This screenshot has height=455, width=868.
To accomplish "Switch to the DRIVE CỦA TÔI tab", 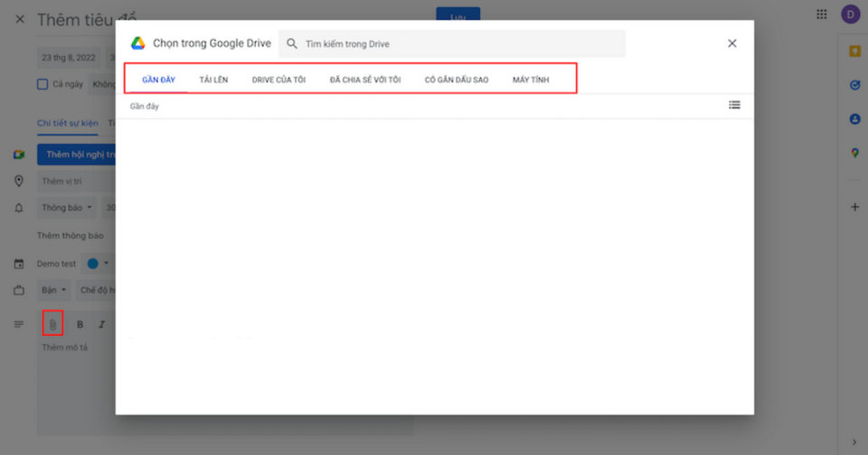I will pyautogui.click(x=278, y=80).
